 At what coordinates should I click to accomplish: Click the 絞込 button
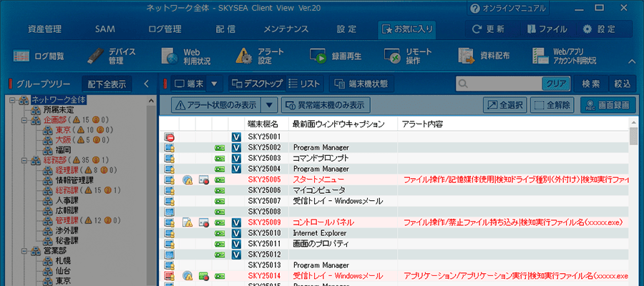pyautogui.click(x=623, y=84)
